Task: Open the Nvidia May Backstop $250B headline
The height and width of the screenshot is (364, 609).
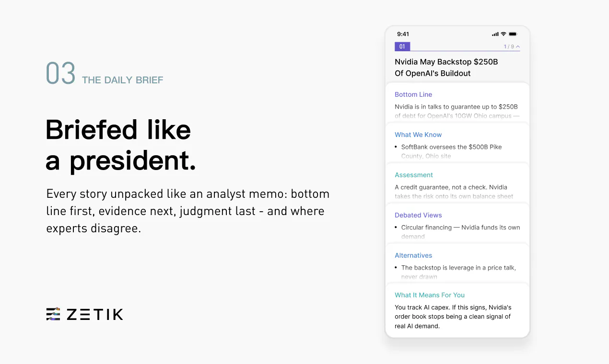Action: tap(446, 68)
